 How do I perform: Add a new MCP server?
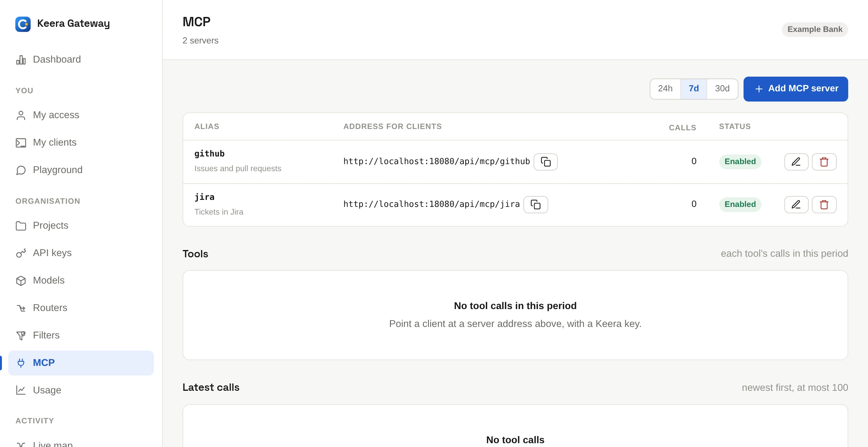[x=796, y=89]
